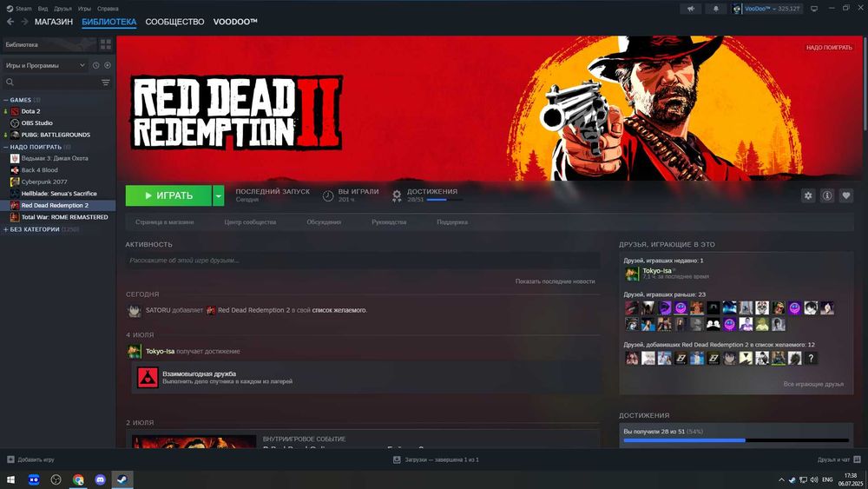The width and height of the screenshot is (868, 489).
Task: Click the Downloads status icon
Action: click(x=397, y=459)
